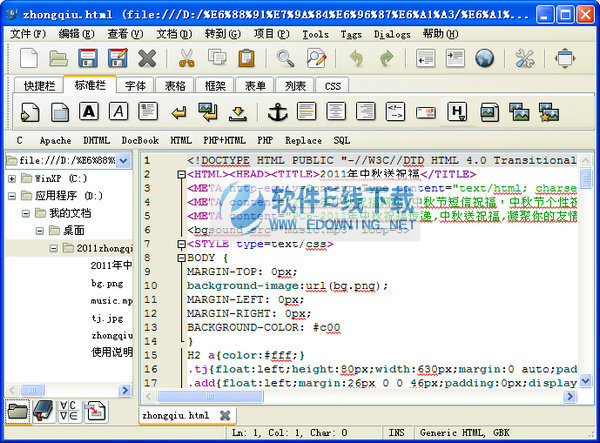Click the Save As floppy-with-pencil icon
Viewport: 600px width, 443px height.
[x=117, y=58]
